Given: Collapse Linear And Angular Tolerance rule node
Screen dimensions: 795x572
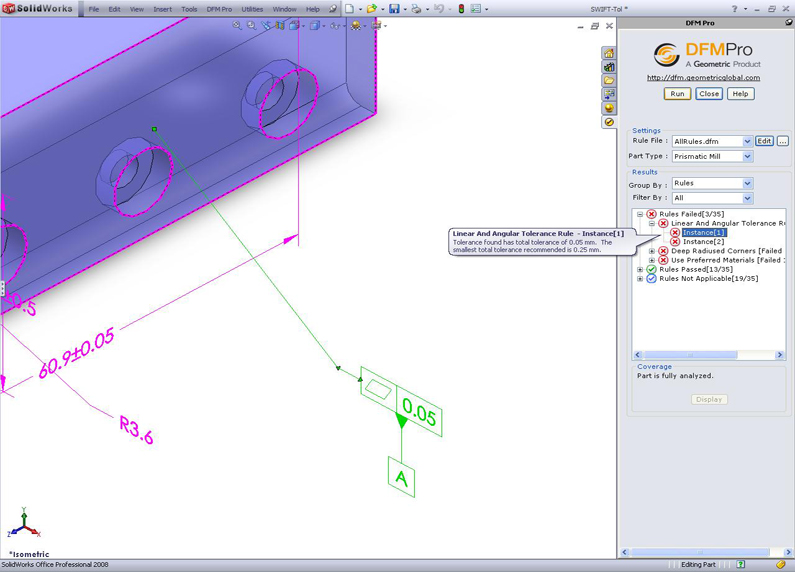Looking at the screenshot, I should [x=652, y=224].
